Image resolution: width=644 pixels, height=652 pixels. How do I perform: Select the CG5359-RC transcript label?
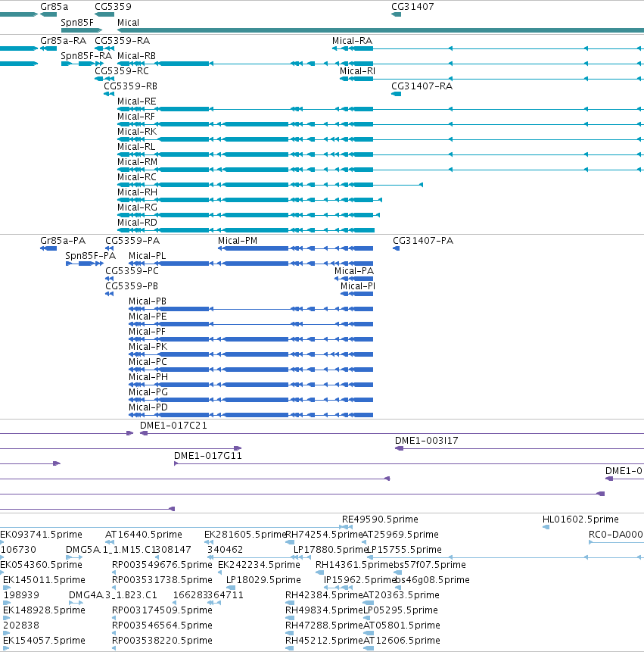pos(122,71)
